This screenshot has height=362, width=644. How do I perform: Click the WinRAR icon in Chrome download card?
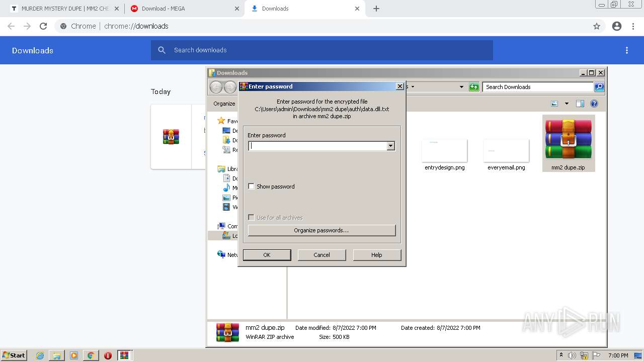[171, 136]
